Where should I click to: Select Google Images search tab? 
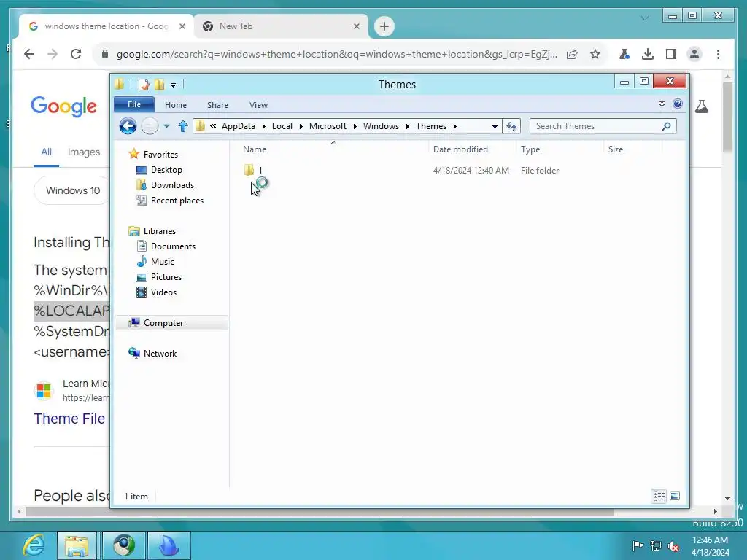(x=84, y=152)
